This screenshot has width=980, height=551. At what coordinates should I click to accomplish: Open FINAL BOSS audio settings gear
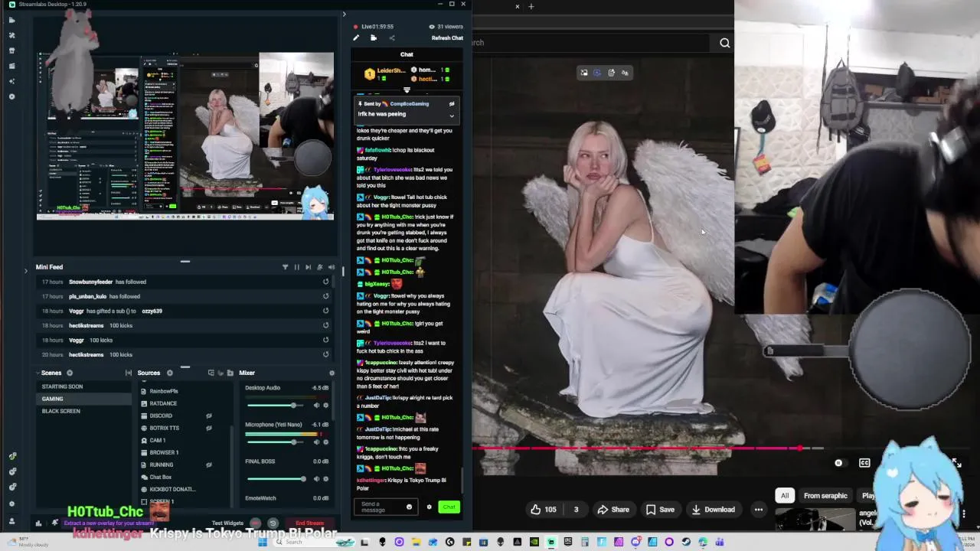325,479
